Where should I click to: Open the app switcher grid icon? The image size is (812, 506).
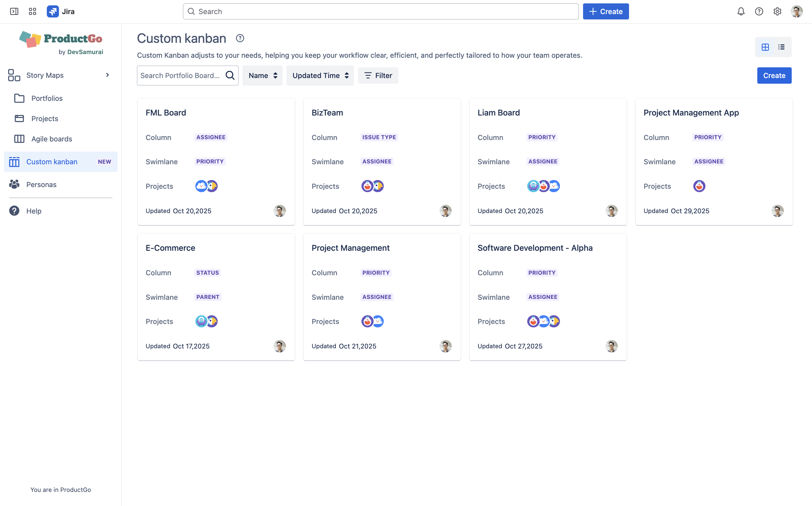(32, 11)
